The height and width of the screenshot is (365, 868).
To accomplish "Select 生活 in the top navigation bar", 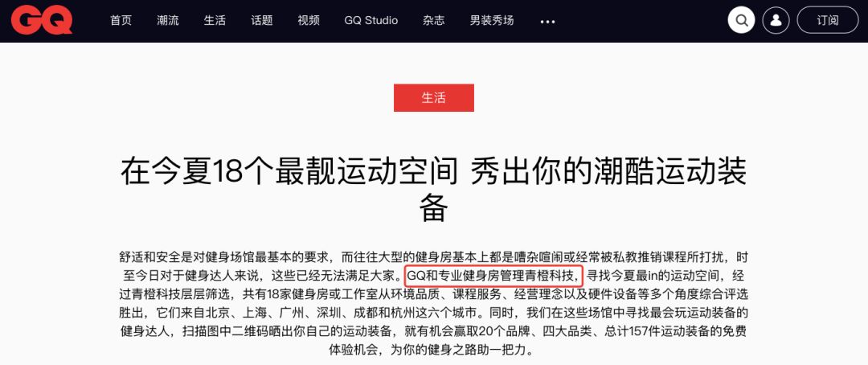I will pos(215,21).
